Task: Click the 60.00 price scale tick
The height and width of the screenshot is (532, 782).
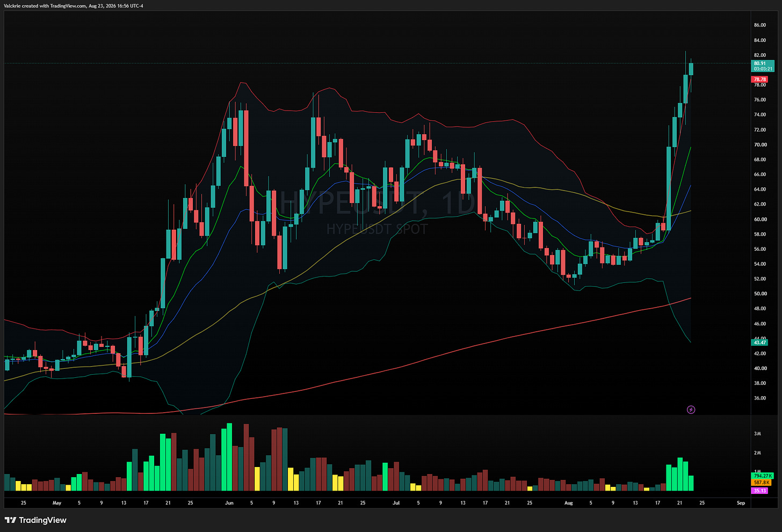Action: 760,220
